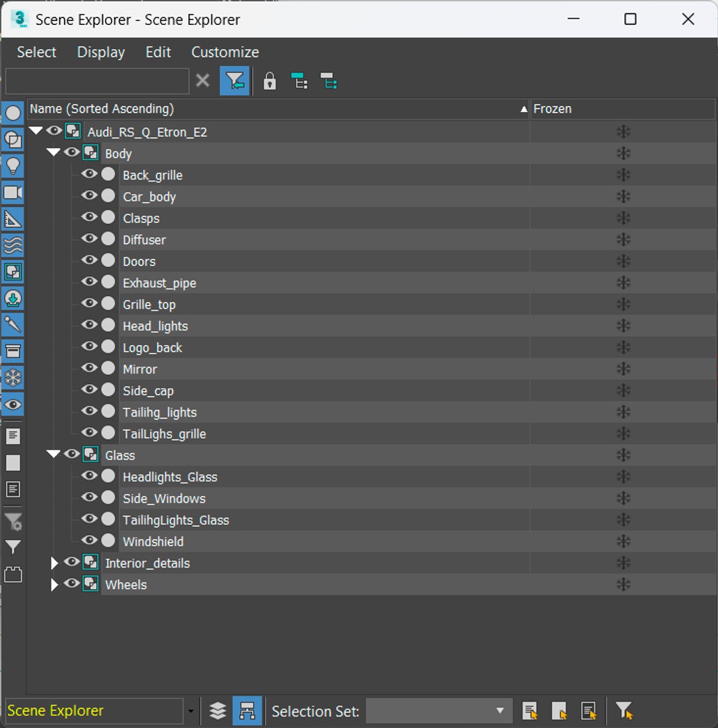Switch to Sort by Hierarchy mode
This screenshot has width=718, height=728.
click(247, 710)
